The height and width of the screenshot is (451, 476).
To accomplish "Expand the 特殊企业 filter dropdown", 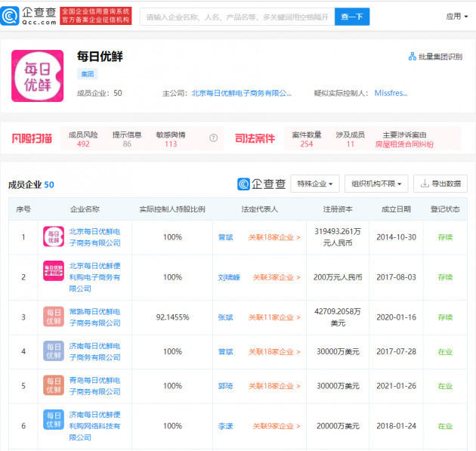I will point(315,184).
